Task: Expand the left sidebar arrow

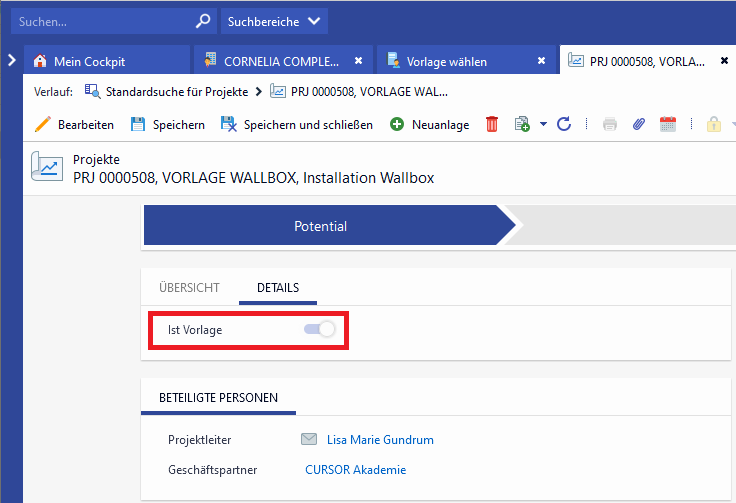Action: tap(11, 60)
